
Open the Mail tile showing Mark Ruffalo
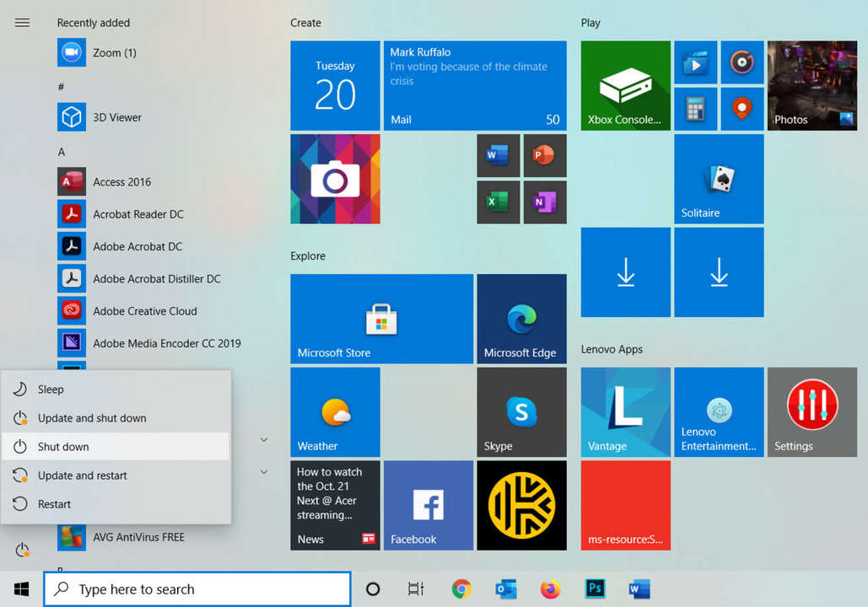click(x=475, y=86)
